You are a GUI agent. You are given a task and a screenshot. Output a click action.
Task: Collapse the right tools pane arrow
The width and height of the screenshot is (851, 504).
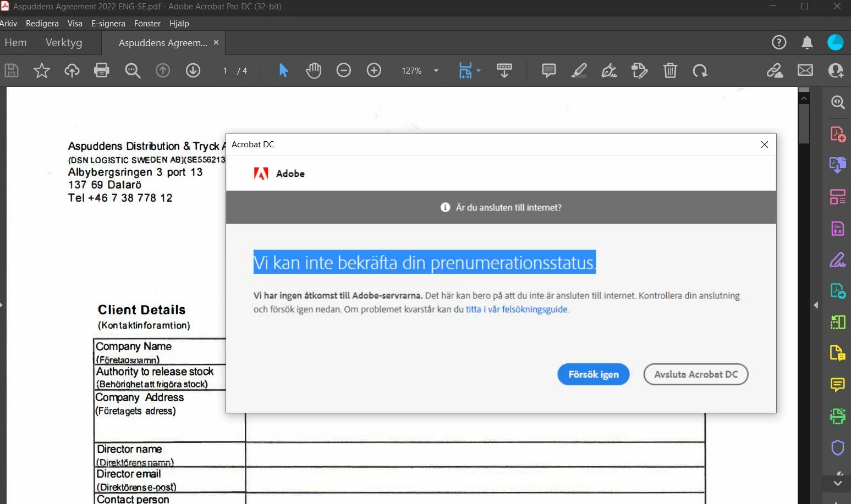pyautogui.click(x=816, y=305)
